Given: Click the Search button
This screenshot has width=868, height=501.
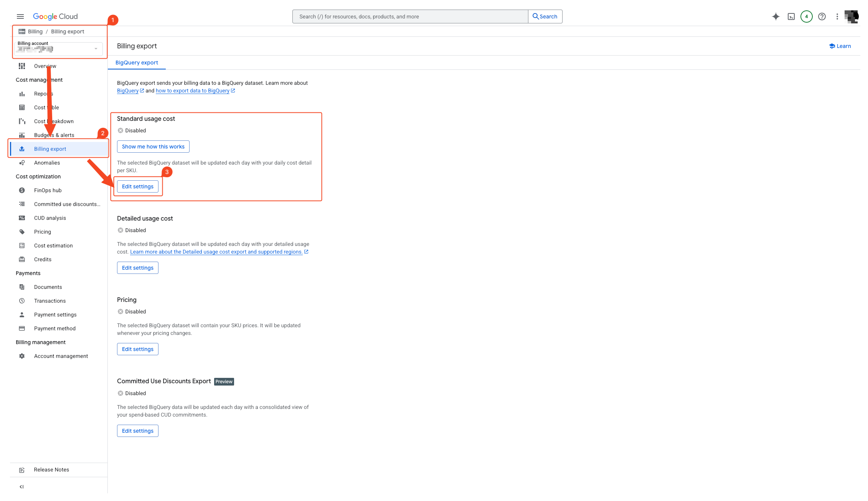Looking at the screenshot, I should pyautogui.click(x=545, y=16).
